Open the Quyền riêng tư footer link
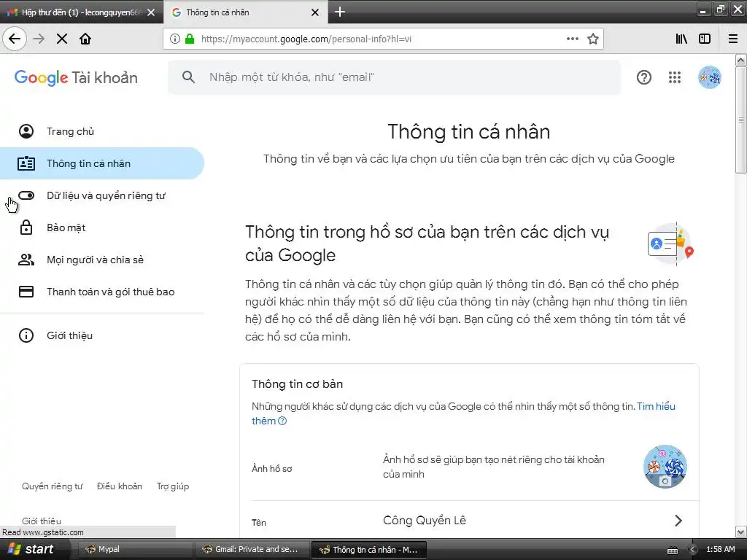Image resolution: width=747 pixels, height=560 pixels. pyautogui.click(x=53, y=486)
